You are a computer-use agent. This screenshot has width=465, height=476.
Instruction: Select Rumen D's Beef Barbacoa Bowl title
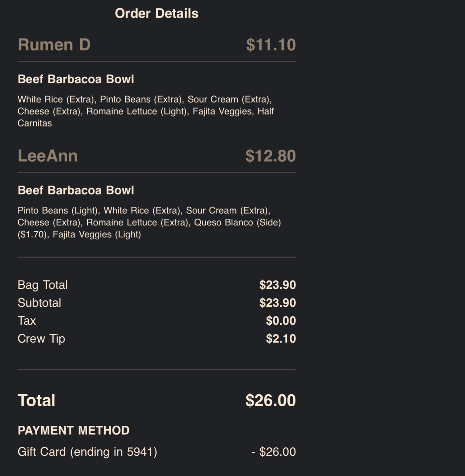click(76, 79)
